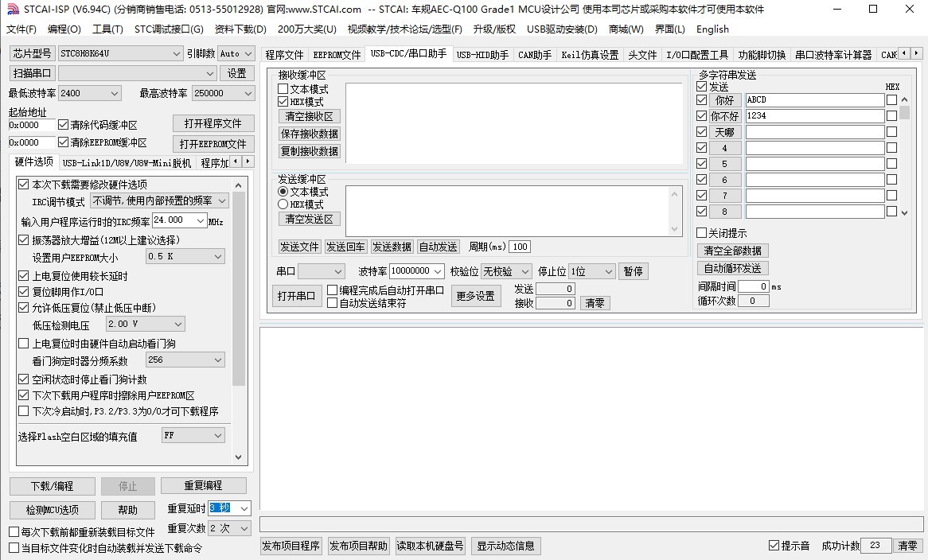Click down arrow of 多字符串发送 list scrollbar
This screenshot has height=560, width=928.
point(903,212)
